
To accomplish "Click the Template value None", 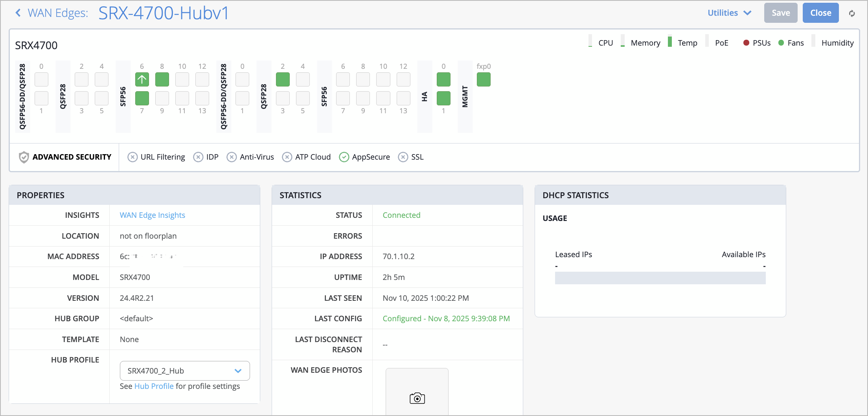I will [x=129, y=339].
